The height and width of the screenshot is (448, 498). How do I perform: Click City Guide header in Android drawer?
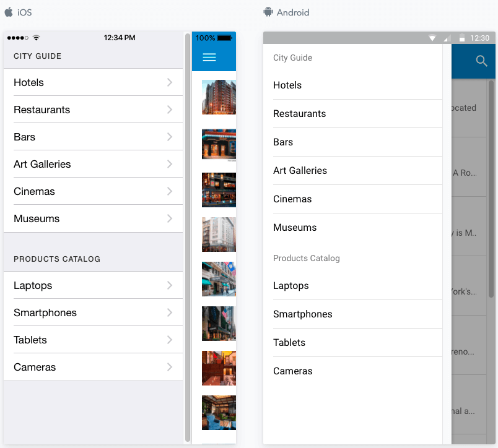292,58
